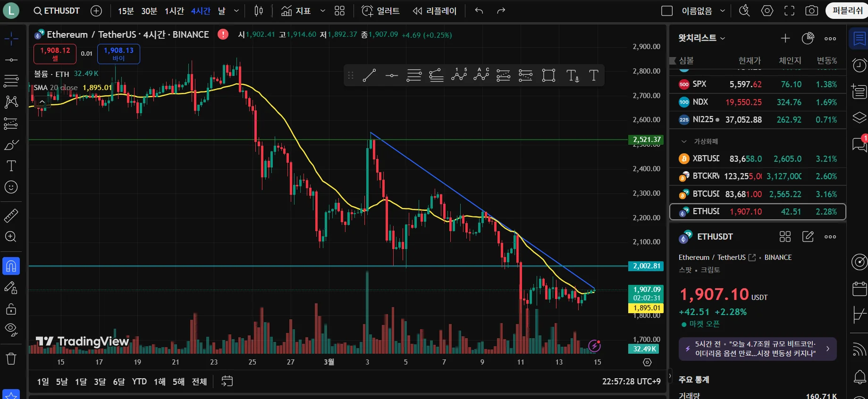This screenshot has width=868, height=399.
Task: Open the forecasting and measurement tools group
Action: pyautogui.click(x=11, y=123)
